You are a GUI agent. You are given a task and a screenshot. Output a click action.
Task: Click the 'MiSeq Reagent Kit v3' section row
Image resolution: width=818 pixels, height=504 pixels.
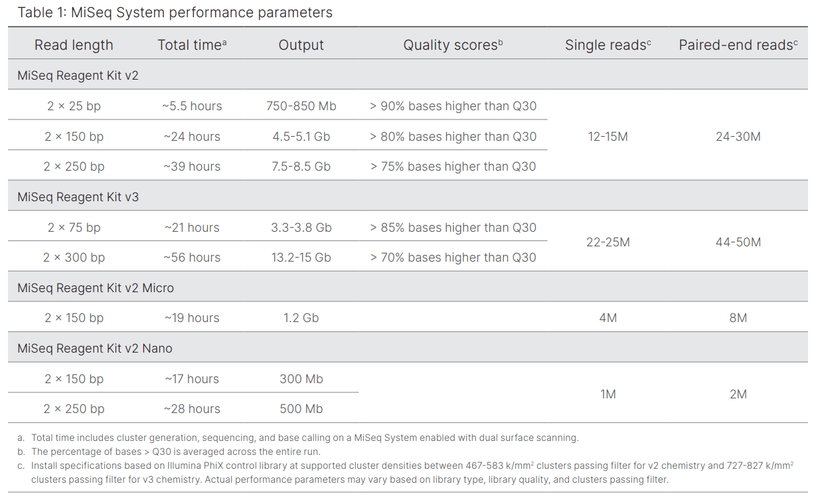click(x=78, y=197)
